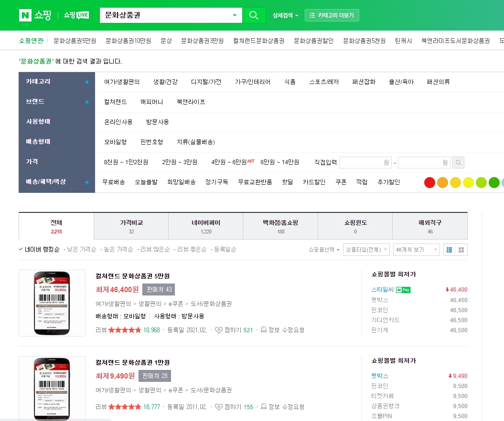Viewport: 504px width, 421px height.
Task: Click the 판매처 43 button
Action: pyautogui.click(x=159, y=290)
